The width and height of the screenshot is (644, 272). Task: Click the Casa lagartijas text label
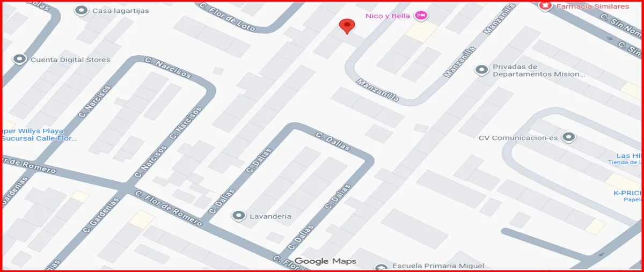pyautogui.click(x=121, y=10)
